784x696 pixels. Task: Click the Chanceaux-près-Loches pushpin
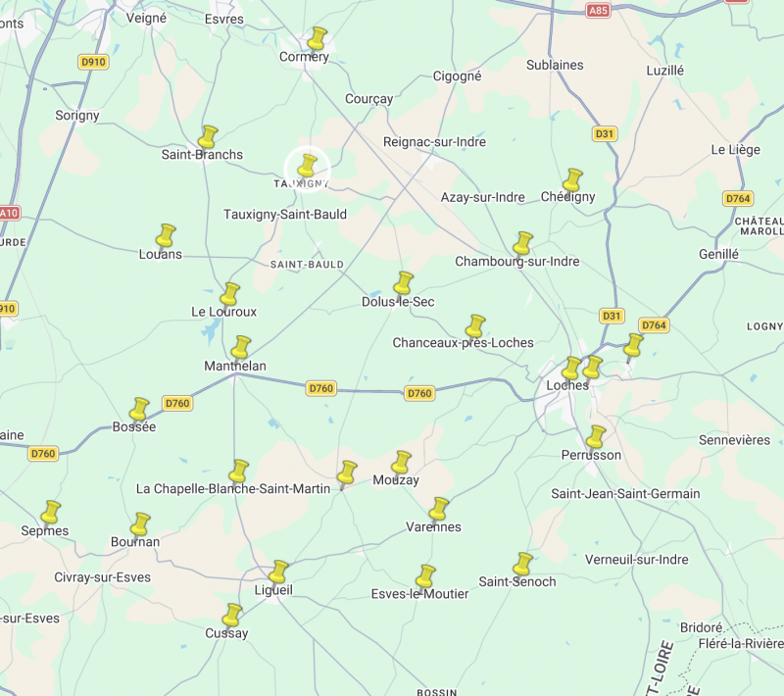475,326
